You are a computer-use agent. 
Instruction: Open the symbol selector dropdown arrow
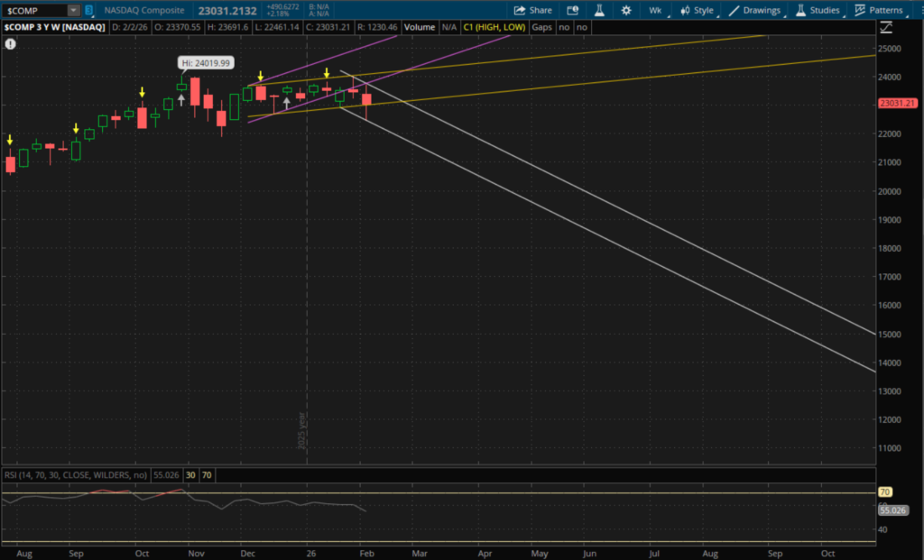pyautogui.click(x=73, y=10)
